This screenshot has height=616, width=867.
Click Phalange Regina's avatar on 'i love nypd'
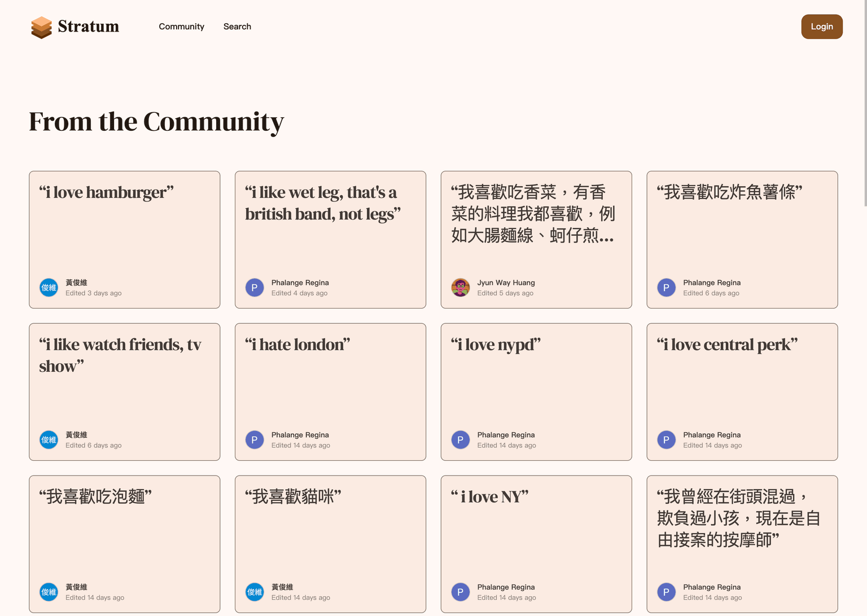(461, 440)
